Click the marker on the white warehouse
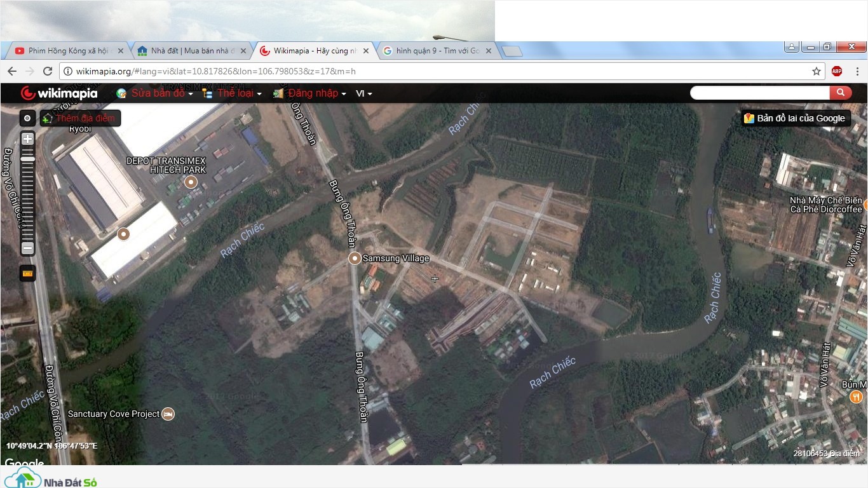Viewport: 868px width, 488px height. pos(124,234)
